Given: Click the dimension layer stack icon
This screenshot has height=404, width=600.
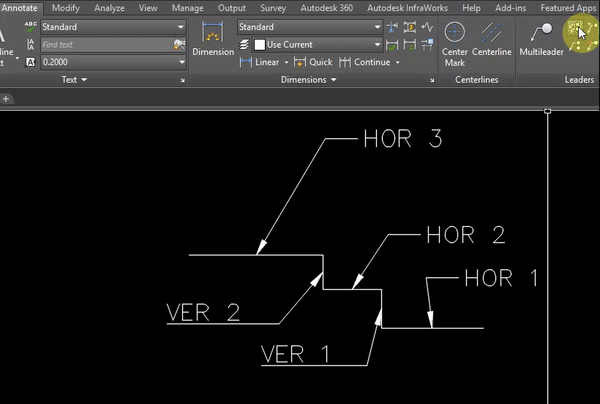Looking at the screenshot, I should (x=244, y=45).
